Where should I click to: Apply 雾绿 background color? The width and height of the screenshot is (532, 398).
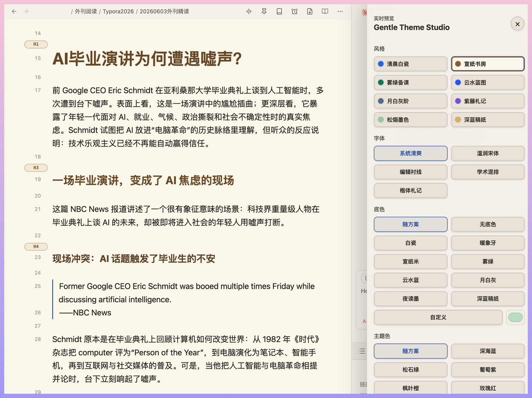tap(488, 262)
